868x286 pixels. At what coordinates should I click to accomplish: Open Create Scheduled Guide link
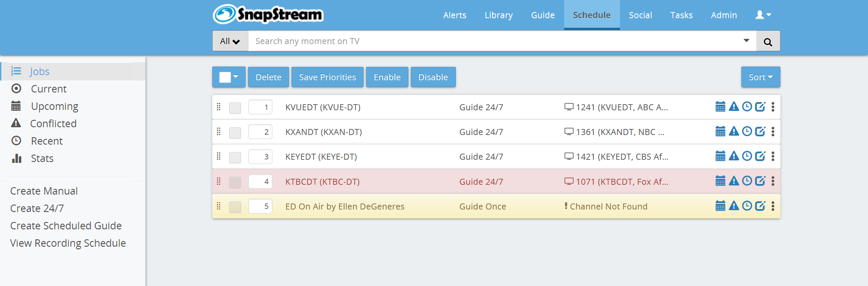(x=66, y=226)
